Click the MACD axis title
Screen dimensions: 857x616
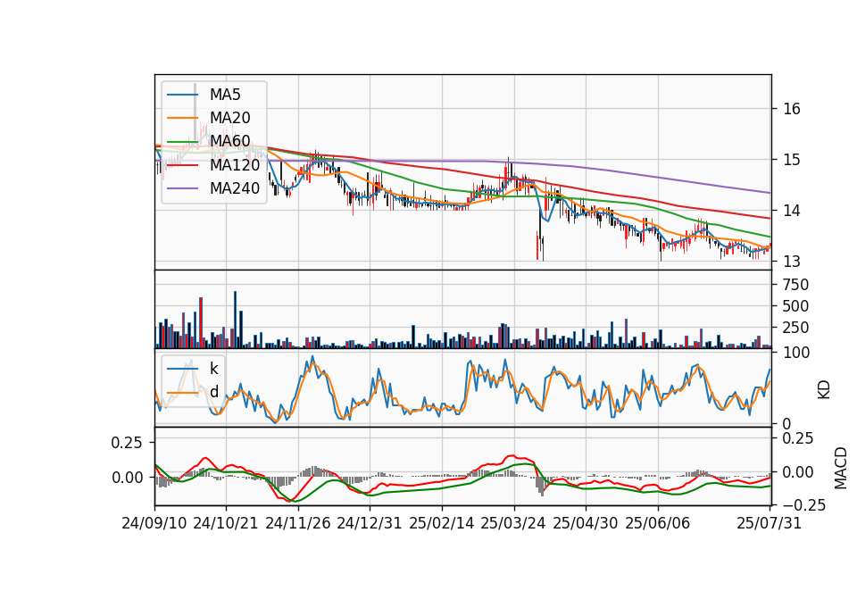click(841, 468)
